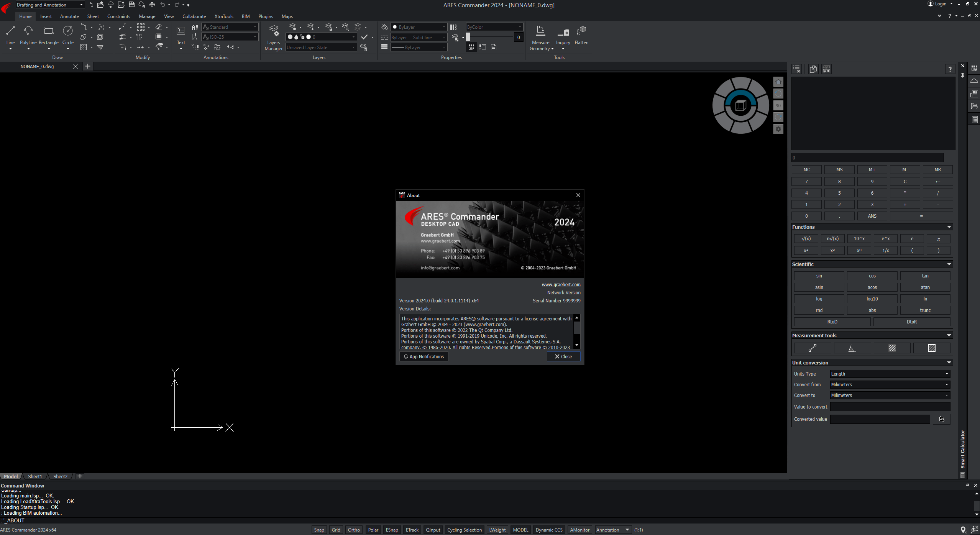Select the PolyLine tool
The image size is (980, 535).
click(28, 34)
